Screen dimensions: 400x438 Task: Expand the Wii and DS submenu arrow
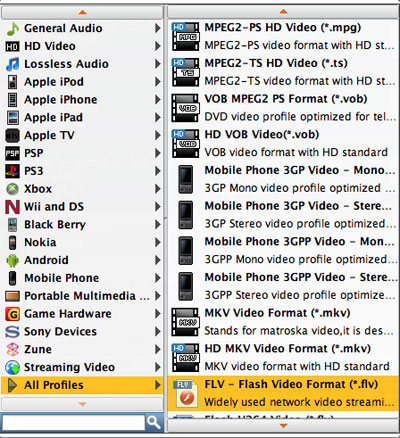point(158,207)
